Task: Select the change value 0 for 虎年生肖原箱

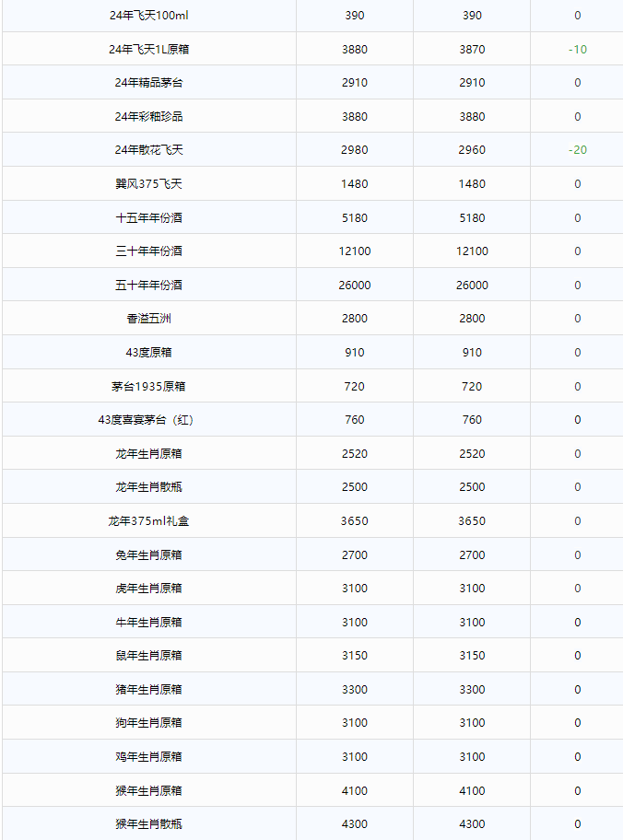Action: (x=578, y=589)
